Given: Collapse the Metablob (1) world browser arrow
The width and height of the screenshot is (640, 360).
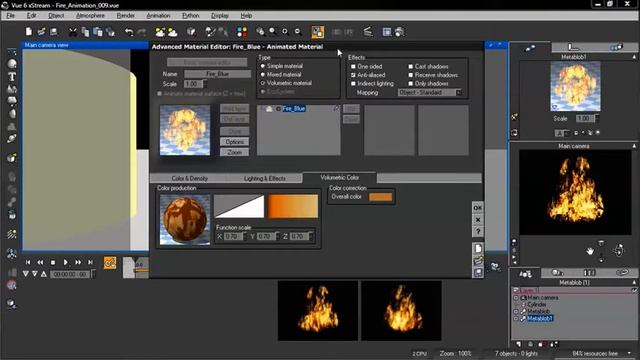Looking at the screenshot, I should coord(634,282).
